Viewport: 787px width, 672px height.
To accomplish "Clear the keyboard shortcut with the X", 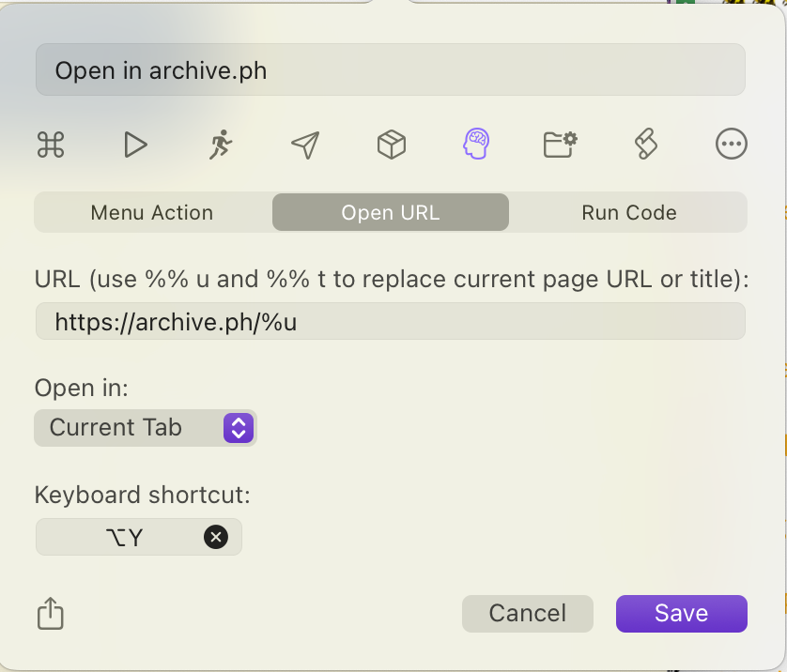I will pyautogui.click(x=216, y=537).
